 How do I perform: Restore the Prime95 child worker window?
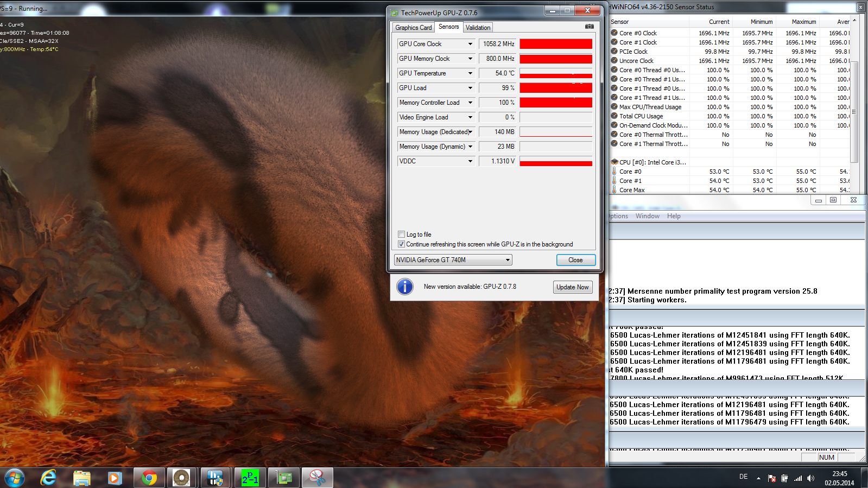[x=833, y=200]
